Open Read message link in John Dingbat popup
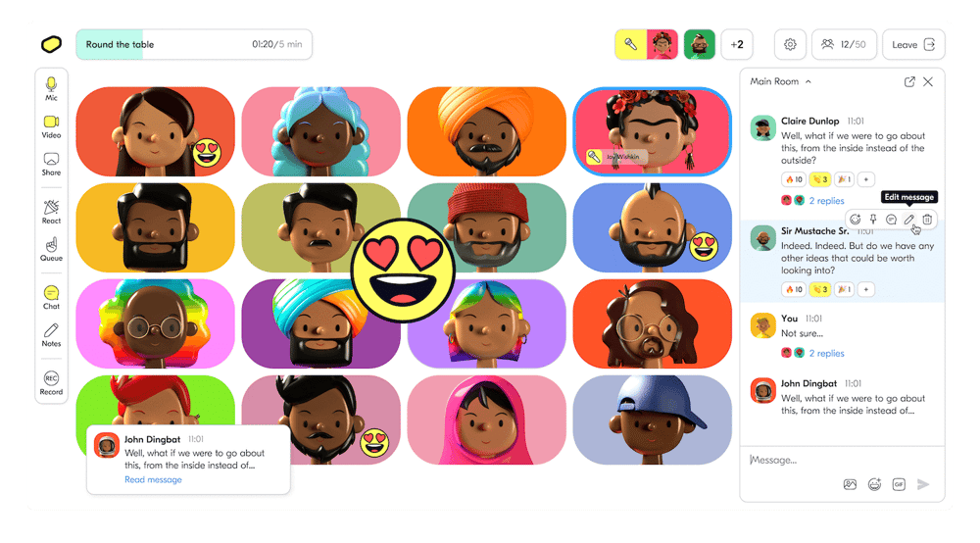Screen dimensions: 980x543 (x=153, y=480)
